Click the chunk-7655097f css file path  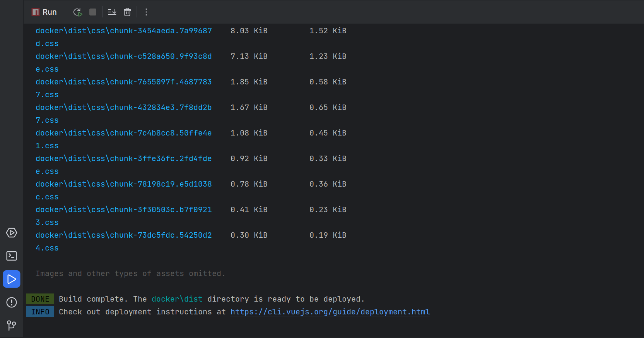124,82
